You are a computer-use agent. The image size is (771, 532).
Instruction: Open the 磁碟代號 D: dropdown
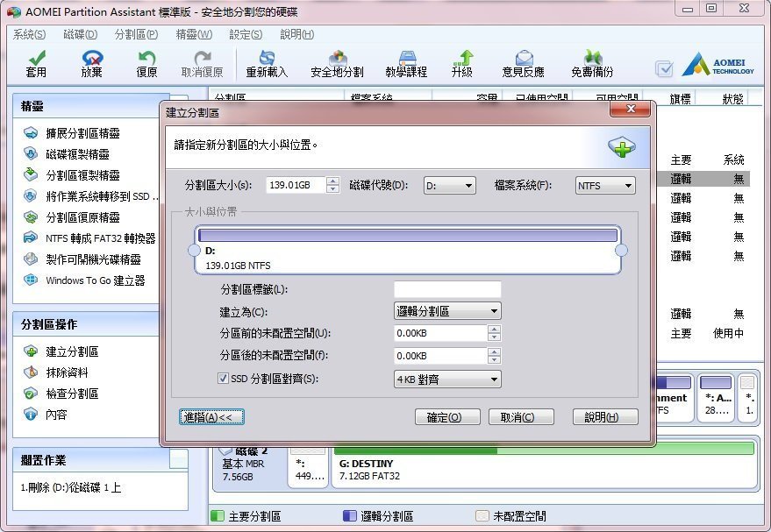point(449,185)
